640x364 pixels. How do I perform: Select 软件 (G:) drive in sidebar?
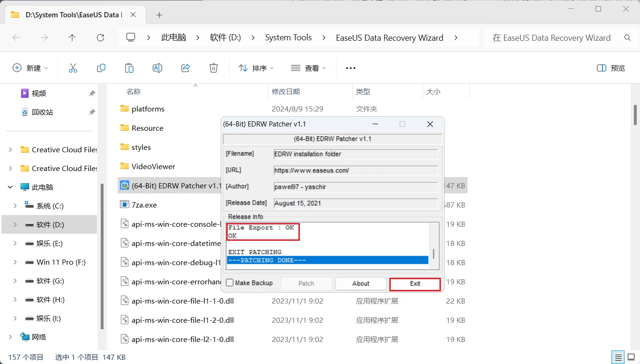coord(50,281)
